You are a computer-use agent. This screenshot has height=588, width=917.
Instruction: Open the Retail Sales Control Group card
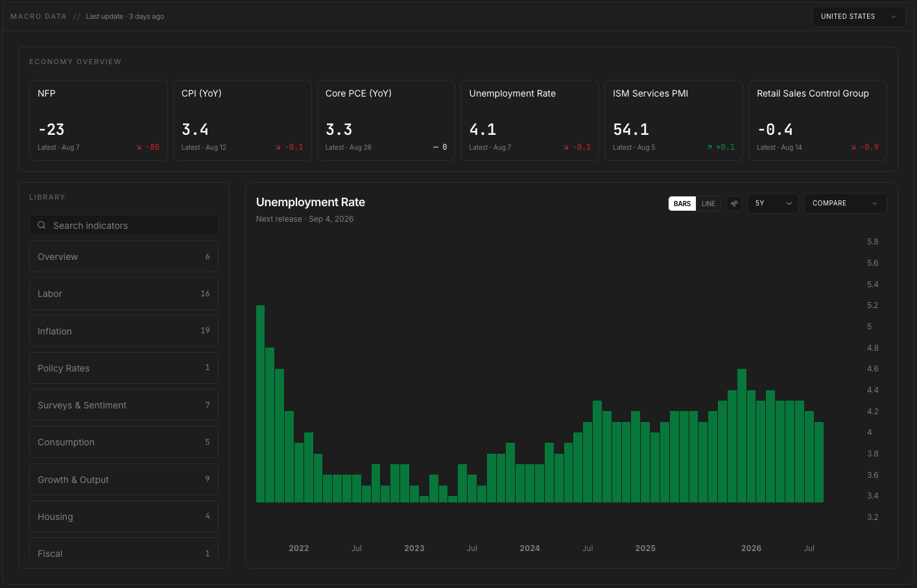[x=818, y=120]
